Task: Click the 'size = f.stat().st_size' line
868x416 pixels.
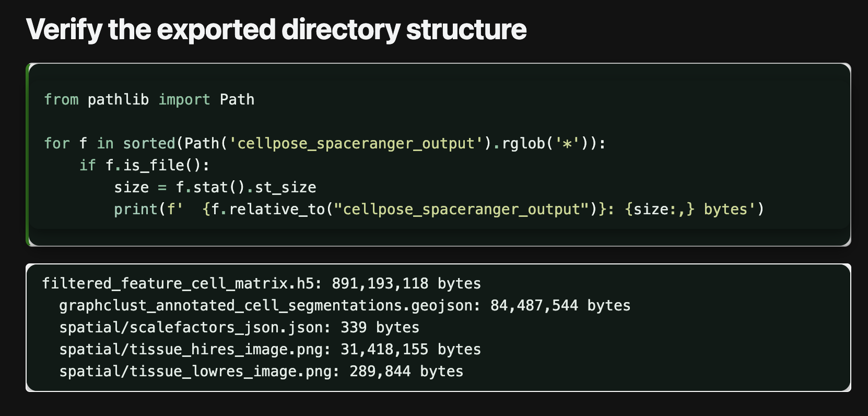Action: 215,187
